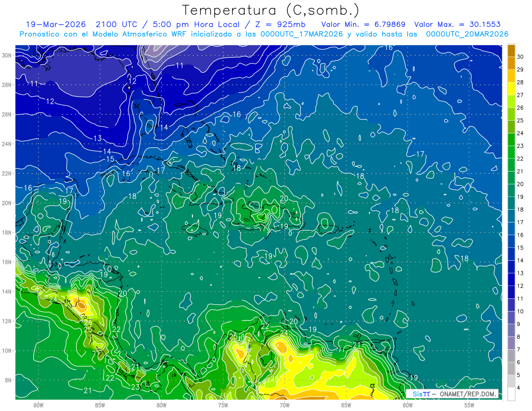This screenshot has width=532, height=411.
Task: Click the "26N" latitude axis label
Action: [7, 114]
